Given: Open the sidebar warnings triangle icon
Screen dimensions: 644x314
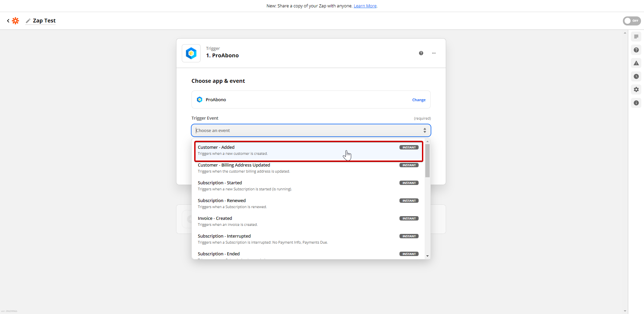Looking at the screenshot, I should pos(636,63).
